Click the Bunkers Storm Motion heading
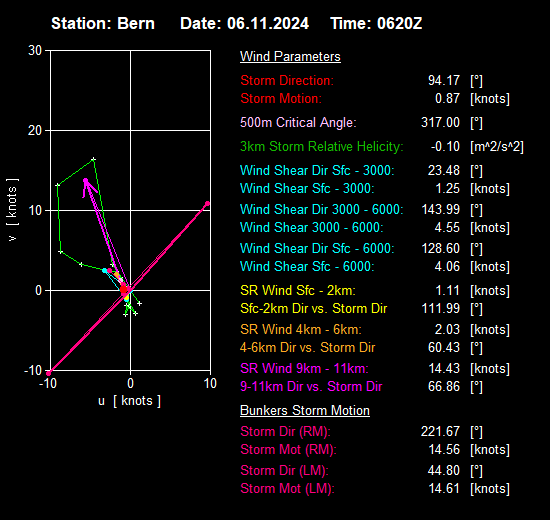This screenshot has width=550, height=520. [x=305, y=410]
